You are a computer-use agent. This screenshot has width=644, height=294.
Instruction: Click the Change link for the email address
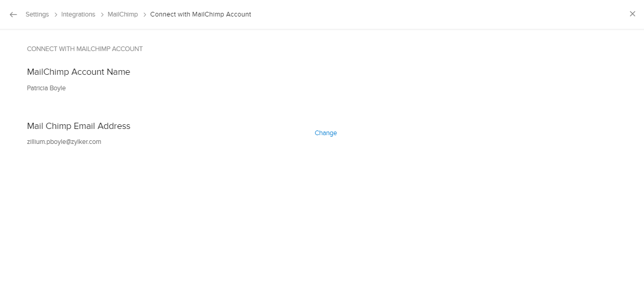[x=326, y=133]
